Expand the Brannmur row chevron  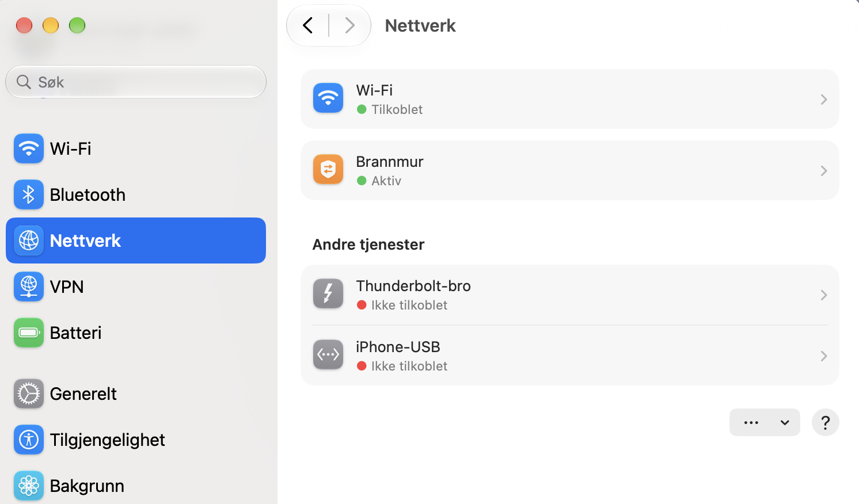click(x=824, y=170)
